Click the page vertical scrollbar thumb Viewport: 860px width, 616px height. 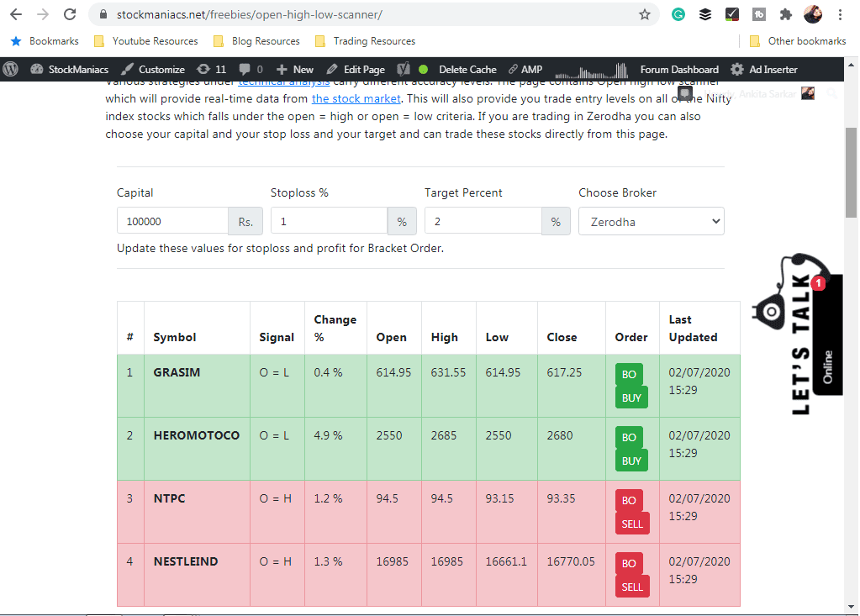(851, 172)
